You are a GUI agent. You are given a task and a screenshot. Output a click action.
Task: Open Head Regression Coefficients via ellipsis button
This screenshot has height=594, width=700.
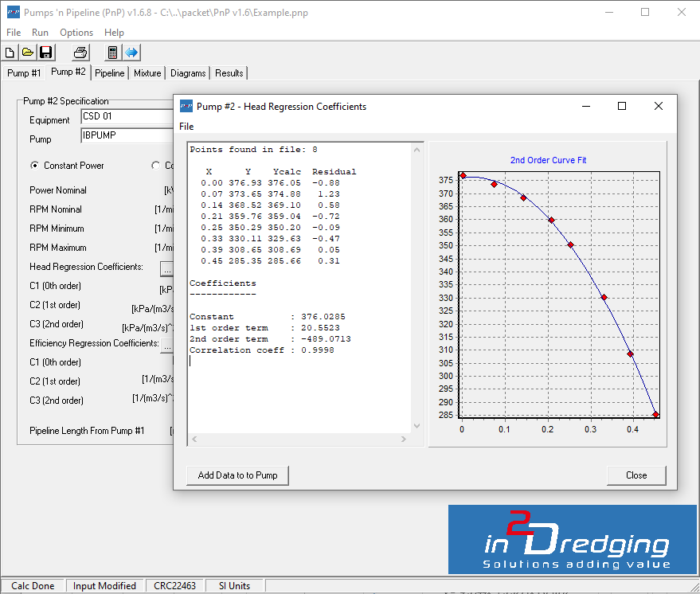[166, 268]
